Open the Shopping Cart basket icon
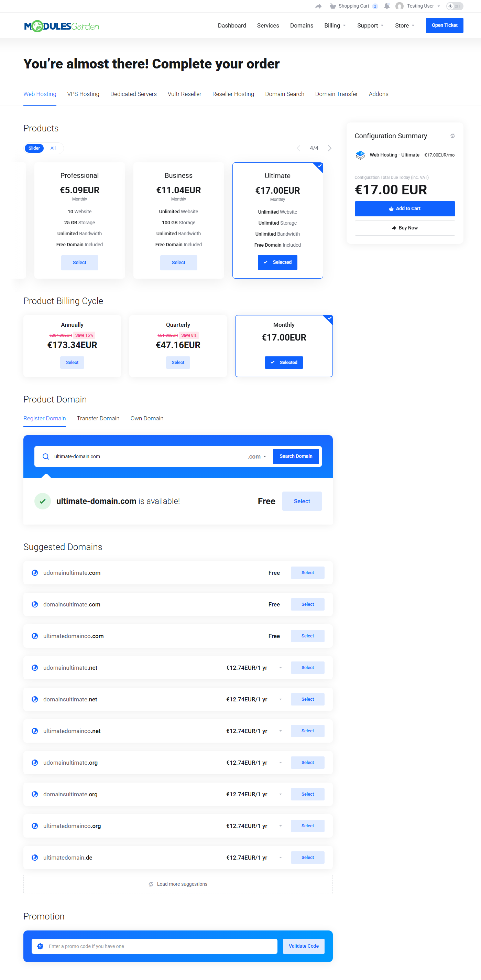The height and width of the screenshot is (980, 481). point(333,6)
